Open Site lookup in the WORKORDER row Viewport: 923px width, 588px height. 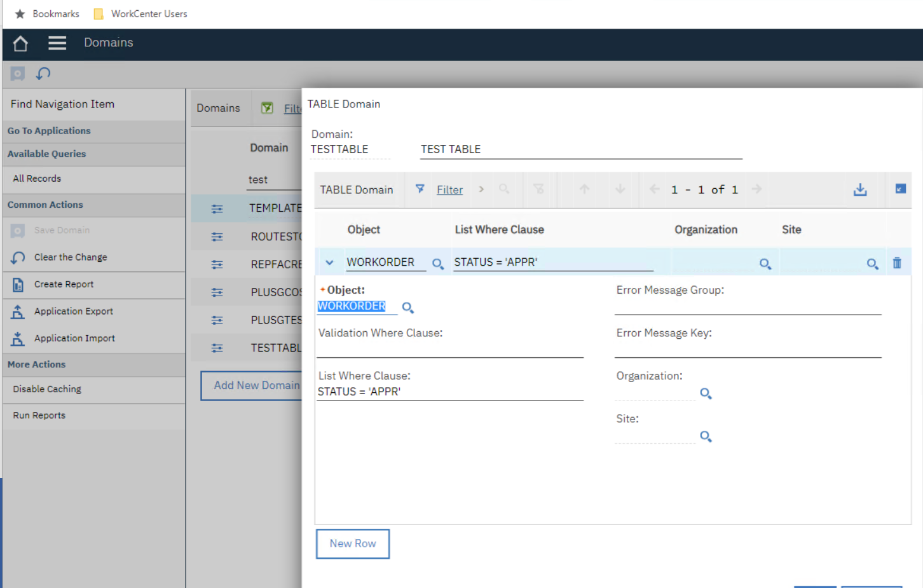tap(873, 264)
